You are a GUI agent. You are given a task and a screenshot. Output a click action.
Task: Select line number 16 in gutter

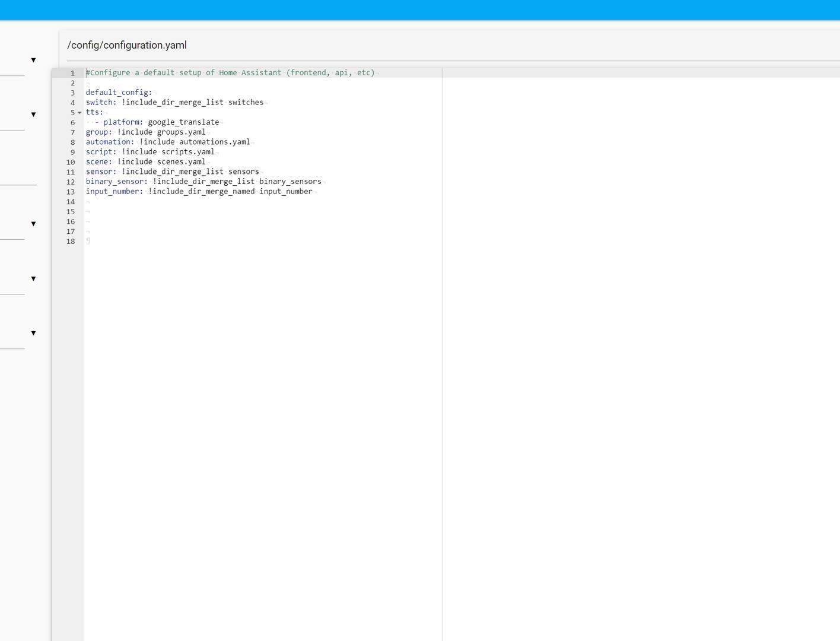pos(71,221)
